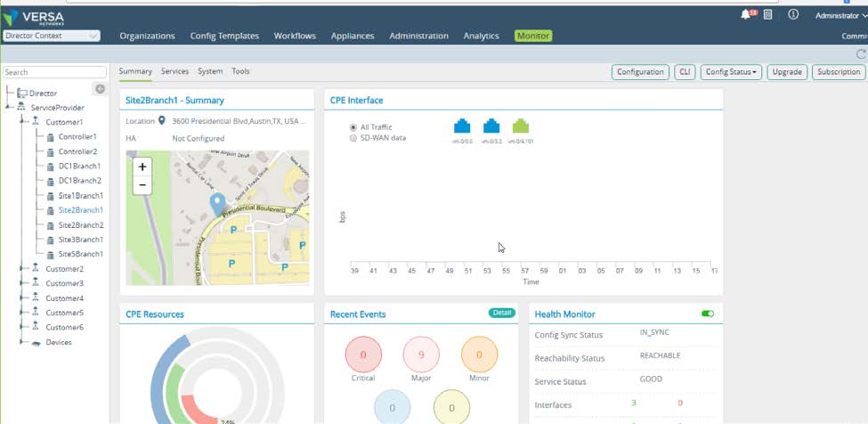Screen dimensions: 868x424
Task: Select the first blue CPE interface port icon
Action: pos(462,126)
